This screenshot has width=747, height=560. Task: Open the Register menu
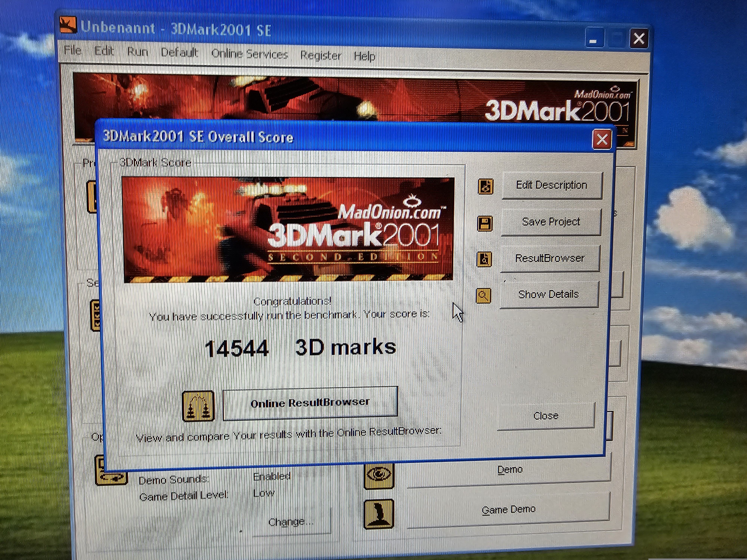pyautogui.click(x=320, y=55)
